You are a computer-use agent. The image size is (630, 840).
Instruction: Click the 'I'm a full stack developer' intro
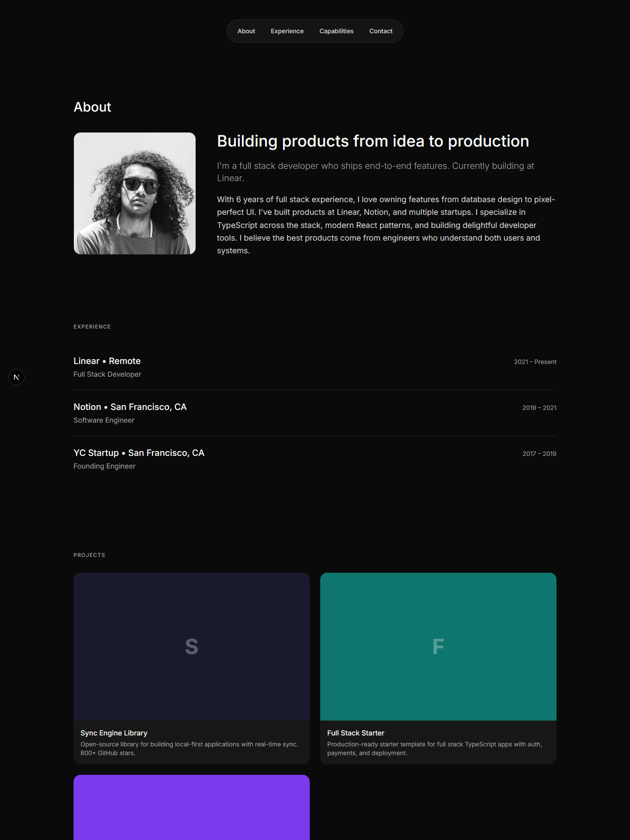click(375, 172)
